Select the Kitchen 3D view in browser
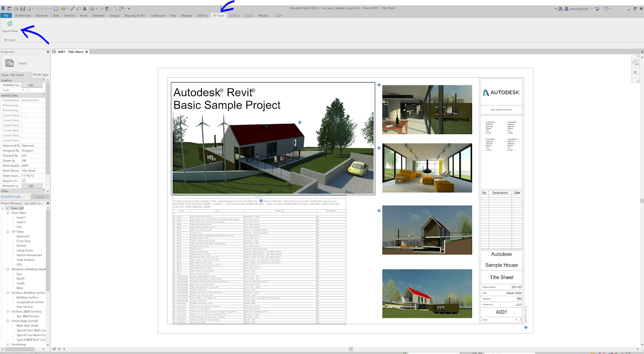 [21, 246]
